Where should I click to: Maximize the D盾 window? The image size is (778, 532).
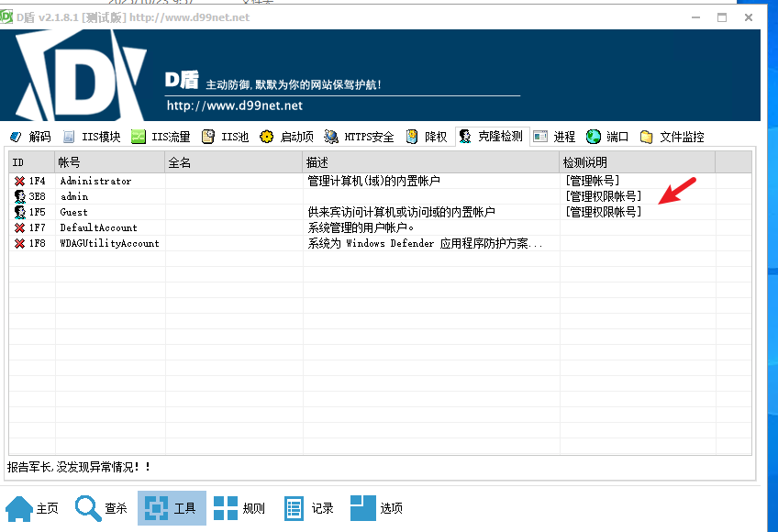(x=722, y=17)
